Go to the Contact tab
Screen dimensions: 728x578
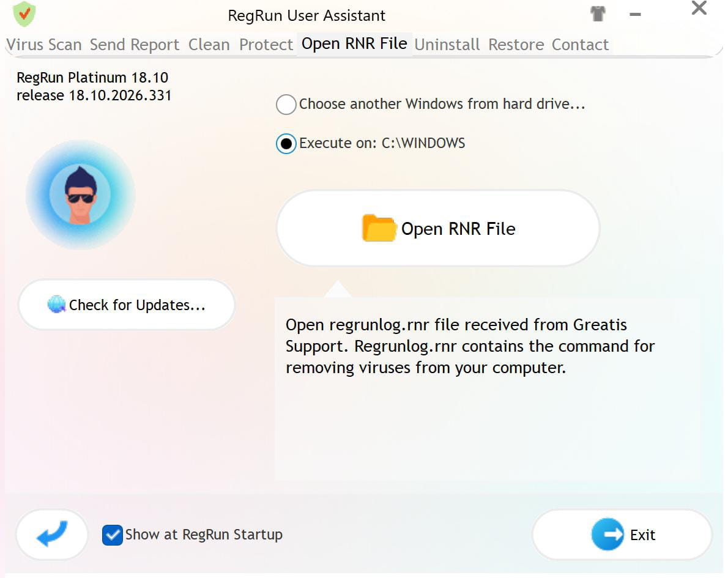click(x=580, y=45)
